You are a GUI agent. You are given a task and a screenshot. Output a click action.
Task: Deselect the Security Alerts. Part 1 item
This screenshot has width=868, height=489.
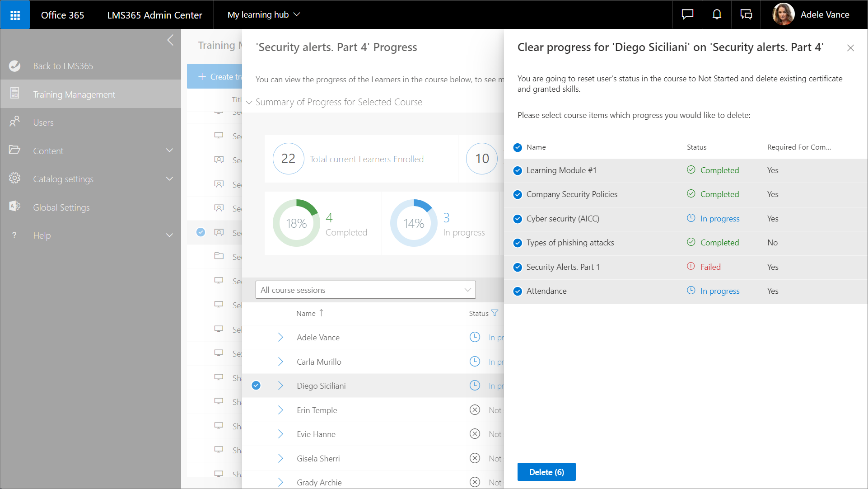[518, 268]
